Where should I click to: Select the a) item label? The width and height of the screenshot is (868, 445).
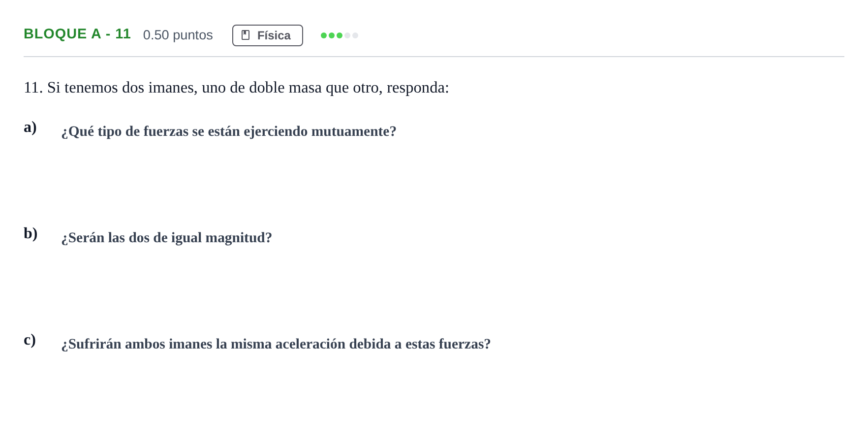pos(30,127)
